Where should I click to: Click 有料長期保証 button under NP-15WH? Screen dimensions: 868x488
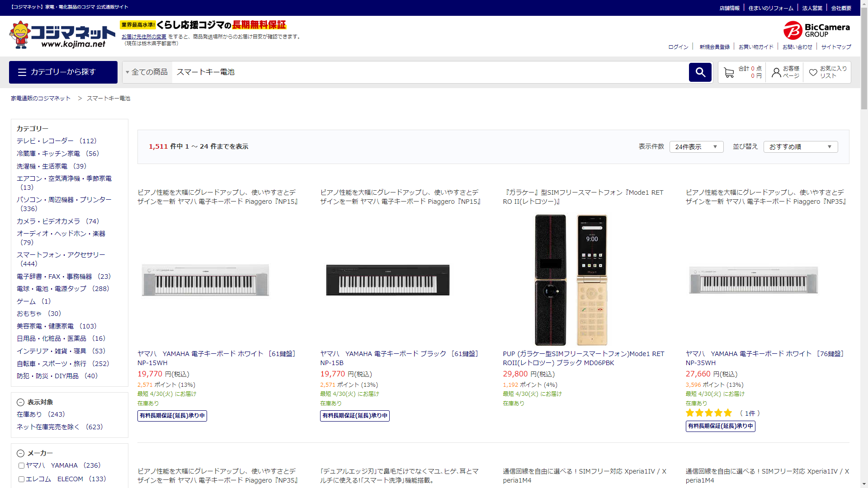pyautogui.click(x=172, y=416)
